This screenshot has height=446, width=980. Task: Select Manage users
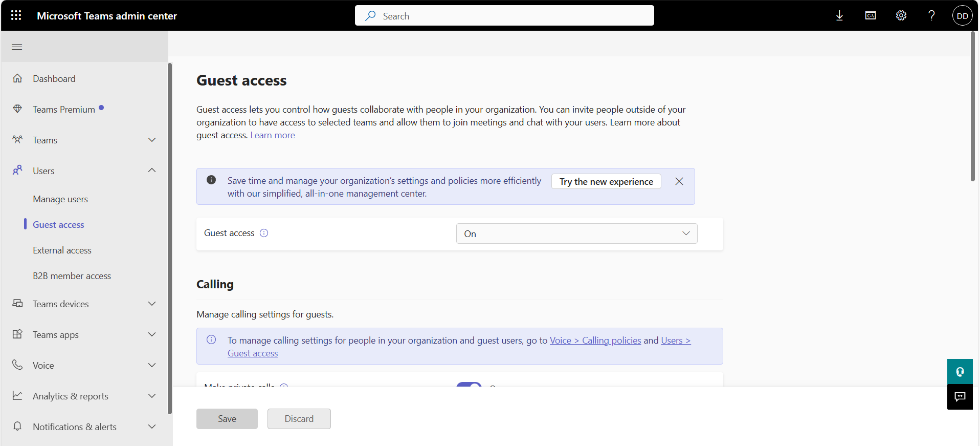click(x=60, y=199)
